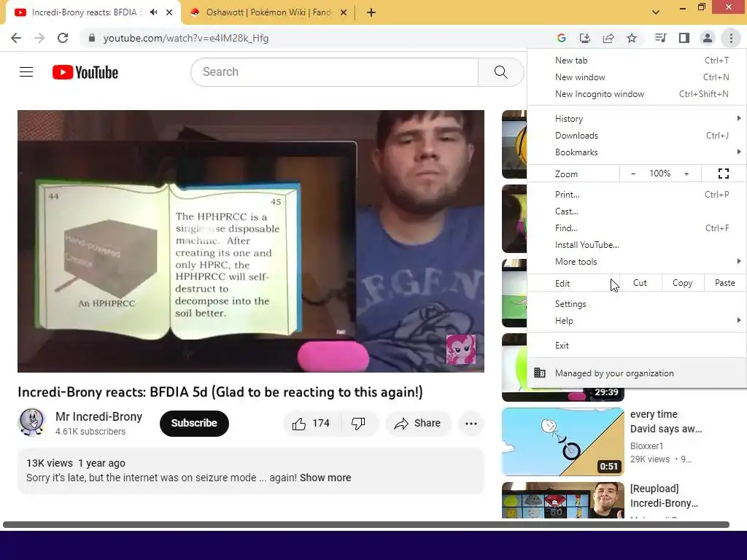The width and height of the screenshot is (747, 560).
Task: Choose Cast... in the menu
Action: pyautogui.click(x=638, y=211)
